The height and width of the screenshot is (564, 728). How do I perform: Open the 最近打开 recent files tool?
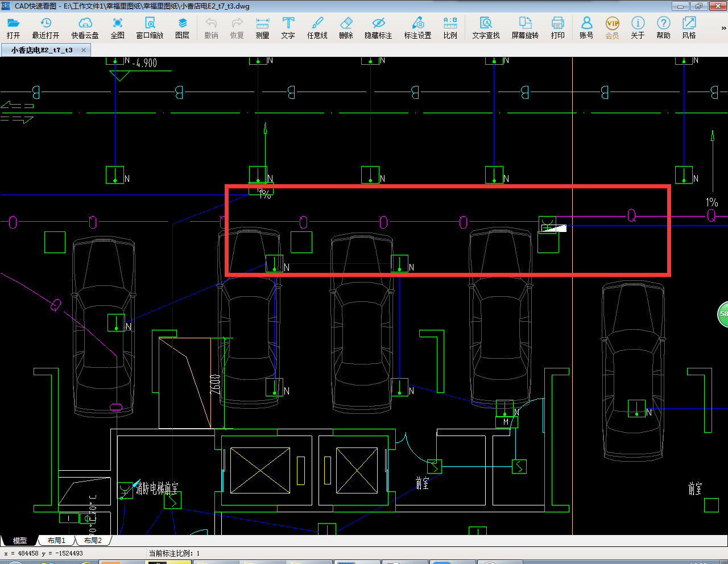(x=45, y=28)
